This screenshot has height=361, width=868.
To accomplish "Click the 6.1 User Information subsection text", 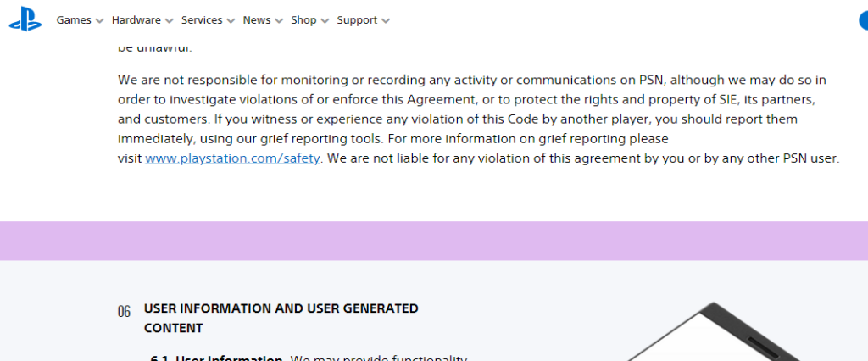I will (x=229, y=358).
